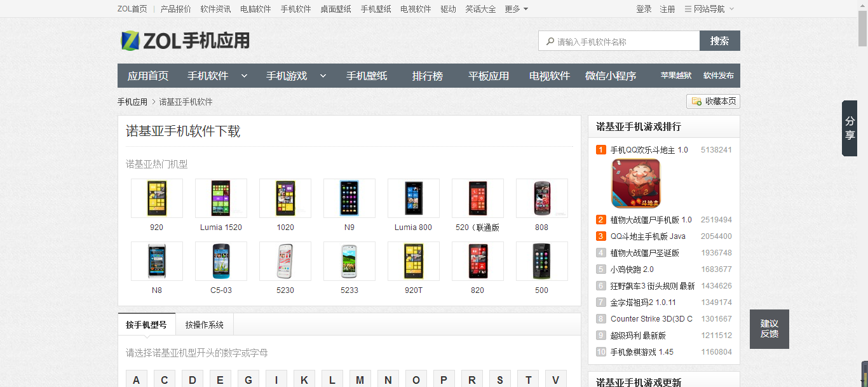Screen dimensions: 868x387
Task: Click the magnifier icon in the search box
Action: (x=550, y=40)
